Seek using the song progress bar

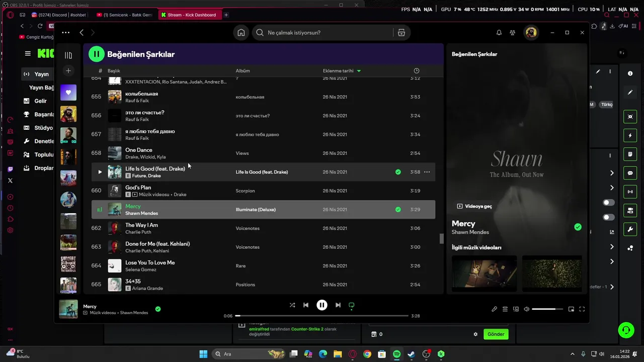(322, 316)
